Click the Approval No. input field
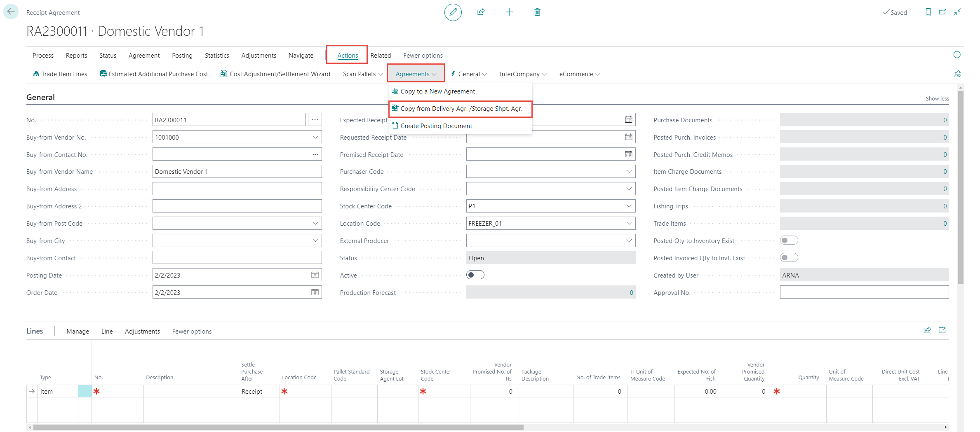 pos(864,292)
